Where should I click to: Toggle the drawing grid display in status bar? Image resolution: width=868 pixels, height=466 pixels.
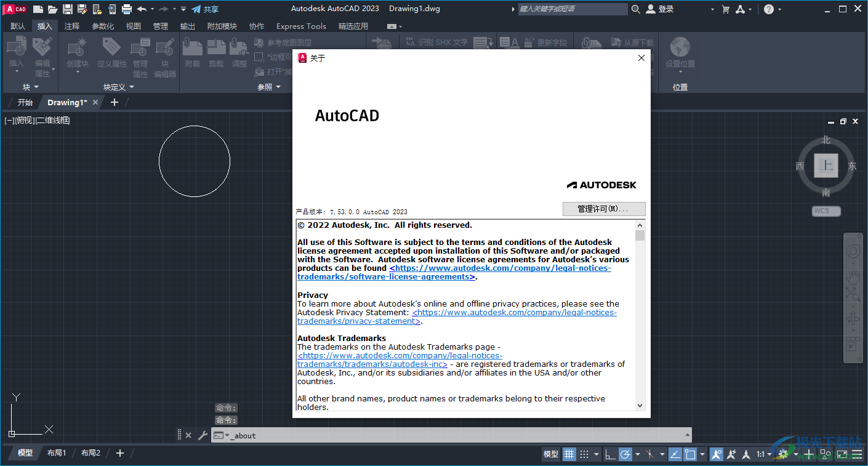click(569, 454)
